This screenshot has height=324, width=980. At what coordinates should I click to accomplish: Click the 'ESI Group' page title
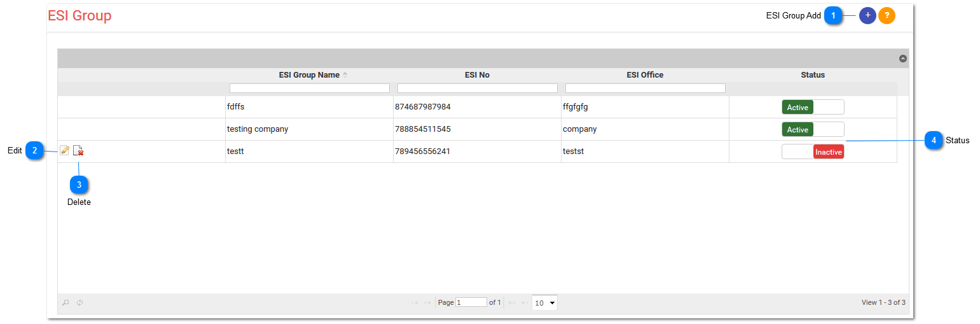[79, 16]
